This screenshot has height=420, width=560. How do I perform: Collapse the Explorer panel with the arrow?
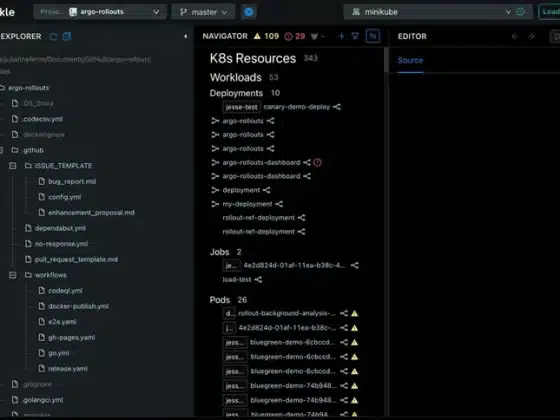tap(185, 36)
